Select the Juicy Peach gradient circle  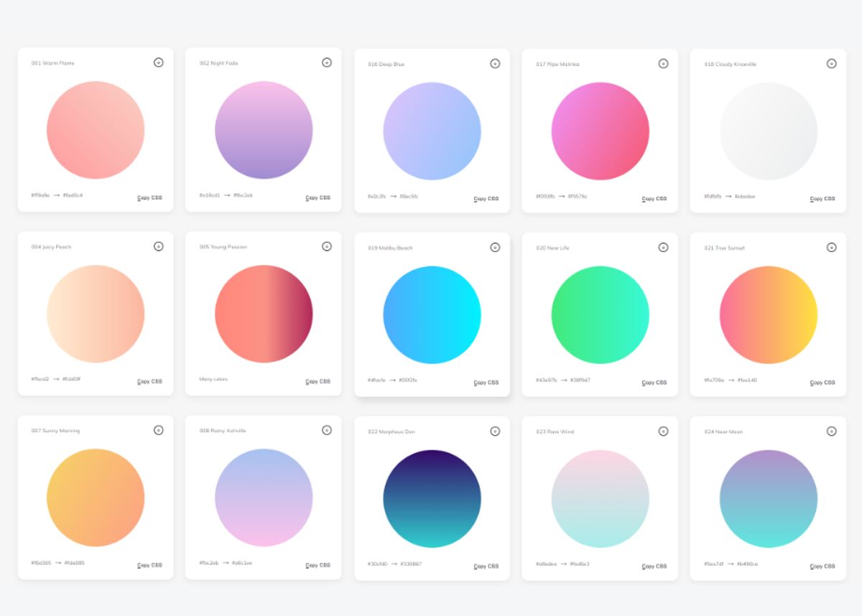pos(96,314)
